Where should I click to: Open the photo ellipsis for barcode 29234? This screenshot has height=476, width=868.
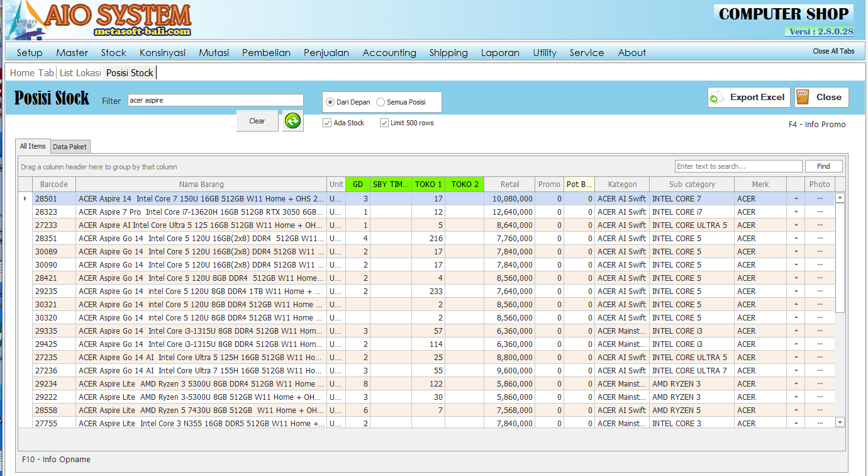click(x=820, y=383)
